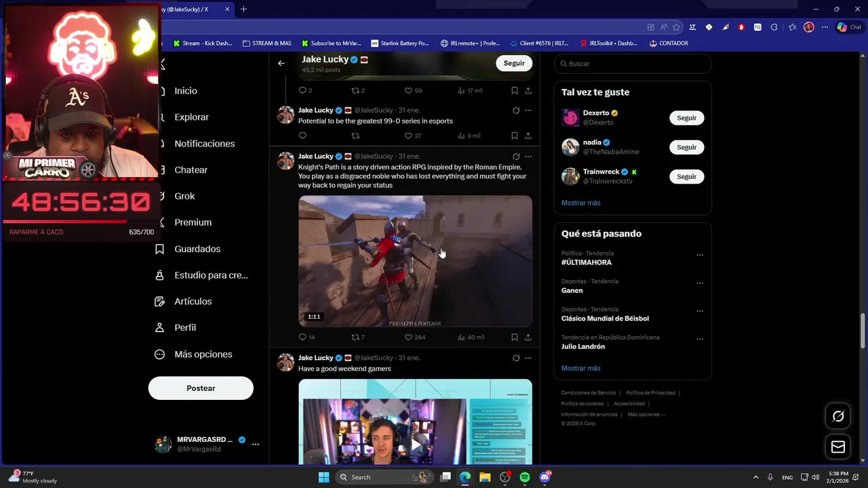Share the 'greatest 99-0 series' tweet
The width and height of the screenshot is (868, 488).
[x=528, y=136]
